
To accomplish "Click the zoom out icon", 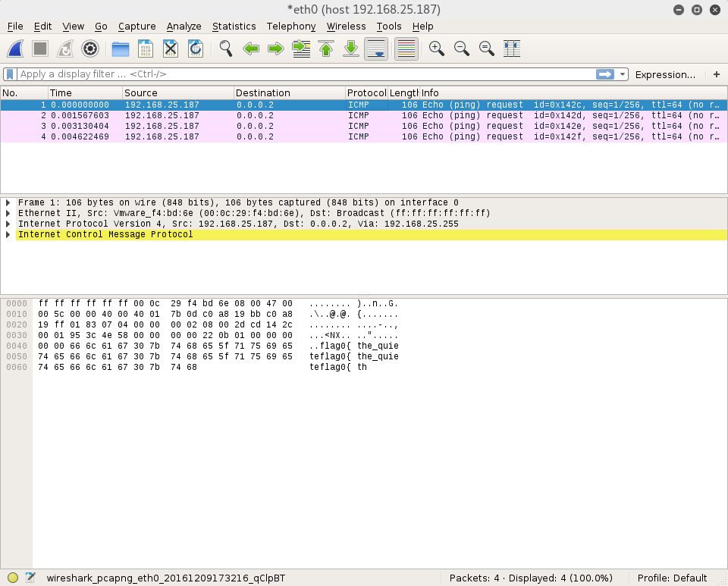I will [461, 49].
